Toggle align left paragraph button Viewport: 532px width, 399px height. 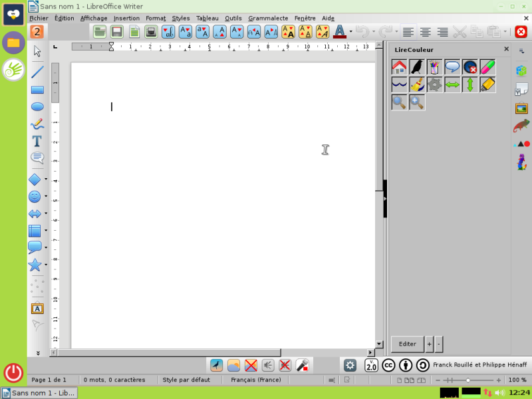pos(408,32)
